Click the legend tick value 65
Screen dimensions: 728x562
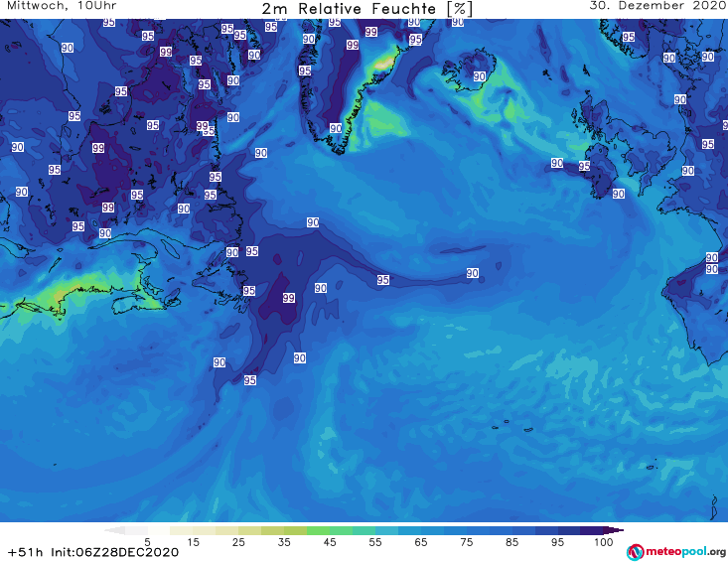[421, 542]
